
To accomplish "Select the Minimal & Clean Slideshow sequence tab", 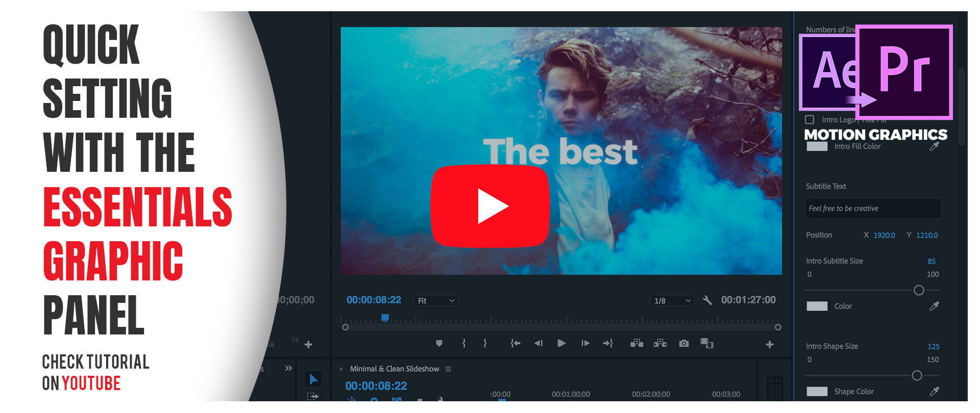I will tap(394, 369).
